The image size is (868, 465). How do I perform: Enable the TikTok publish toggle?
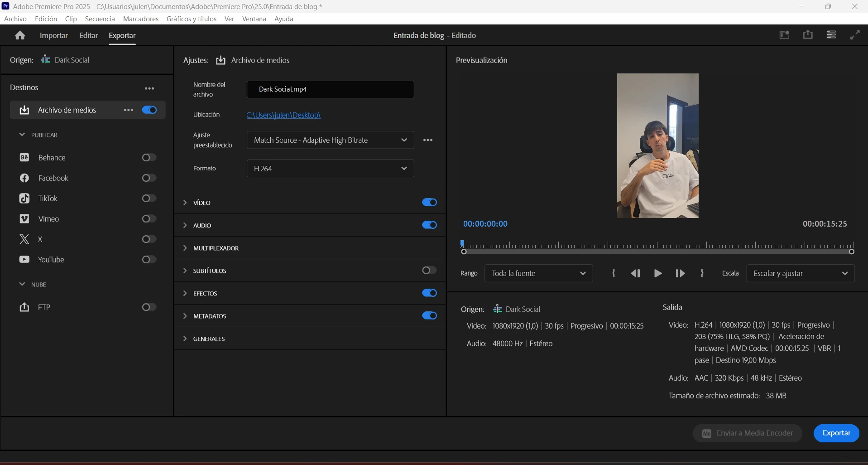click(149, 199)
